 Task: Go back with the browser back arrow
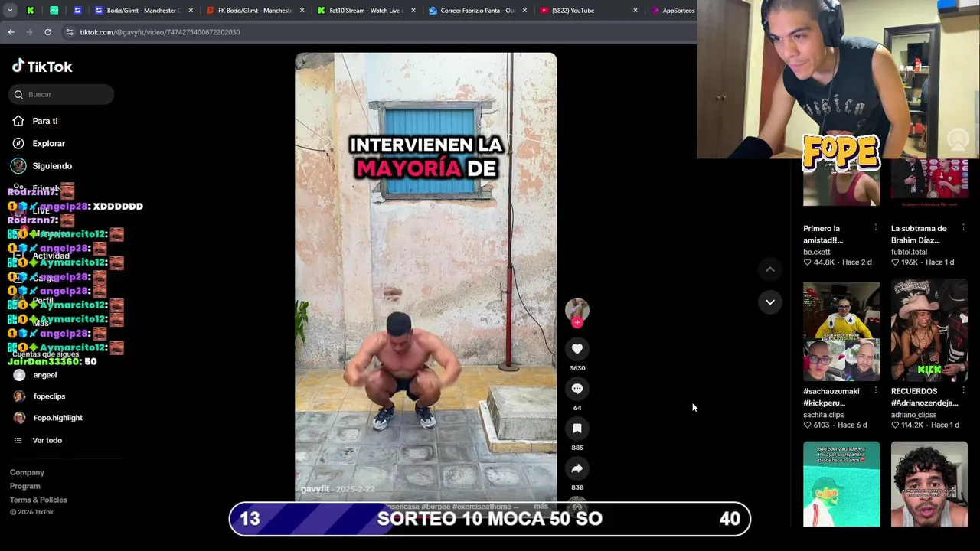11,32
